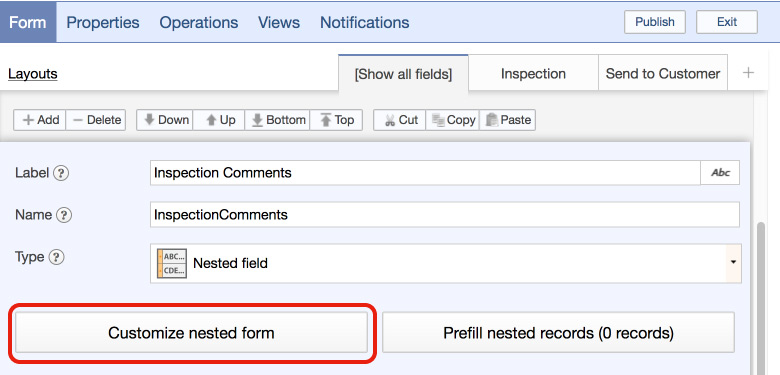Click the Abc label formatting icon
This screenshot has height=375, width=780.
(720, 173)
